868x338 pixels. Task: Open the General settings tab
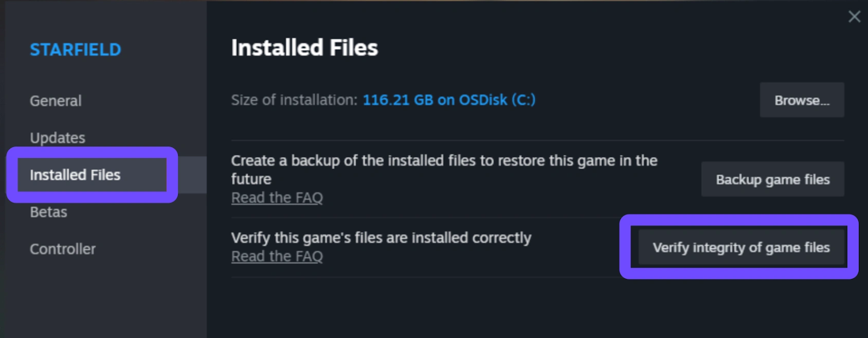point(55,101)
